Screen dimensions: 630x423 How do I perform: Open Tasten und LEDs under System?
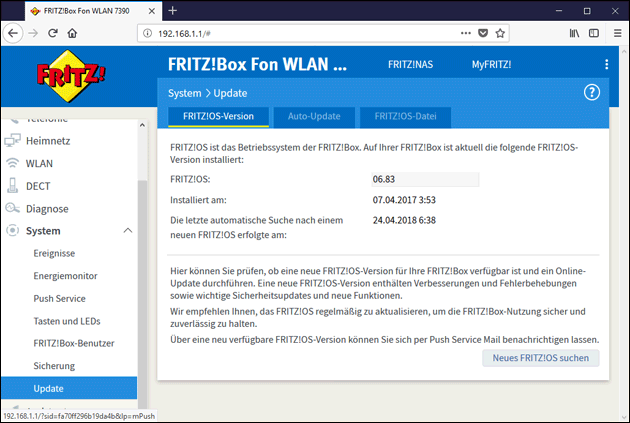pyautogui.click(x=69, y=321)
